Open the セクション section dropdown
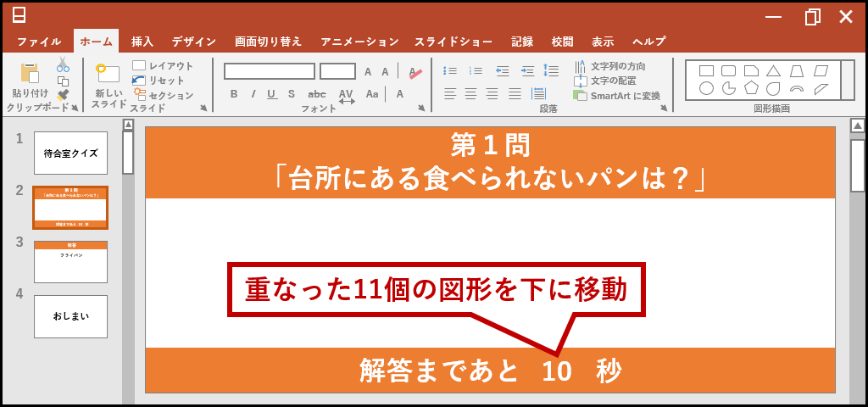 163,95
